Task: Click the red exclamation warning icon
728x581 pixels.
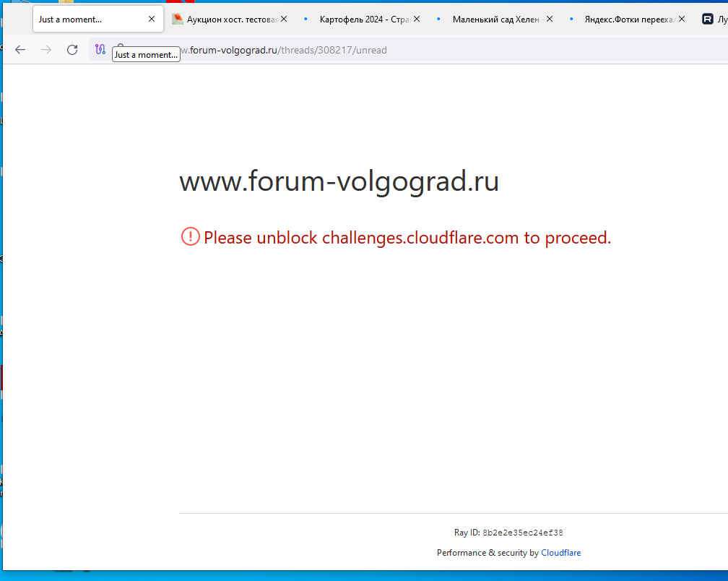Action: [x=191, y=237]
